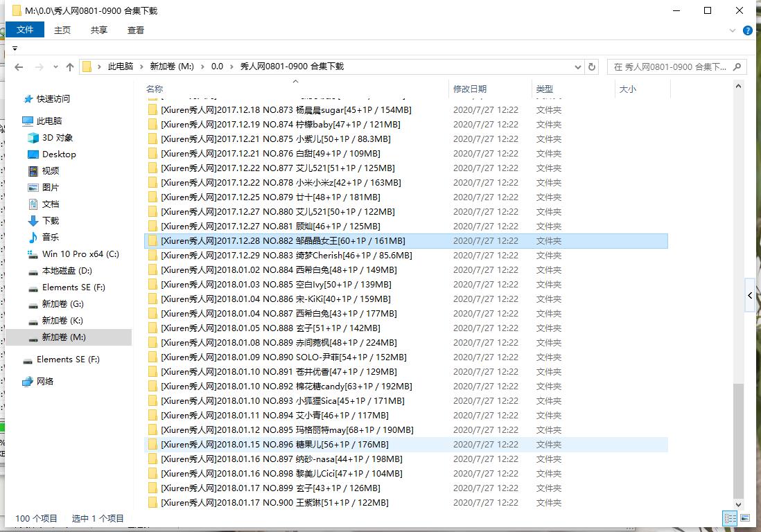The height and width of the screenshot is (532, 761).
Task: Click side panel collapse arrow at right edge
Action: [750, 295]
